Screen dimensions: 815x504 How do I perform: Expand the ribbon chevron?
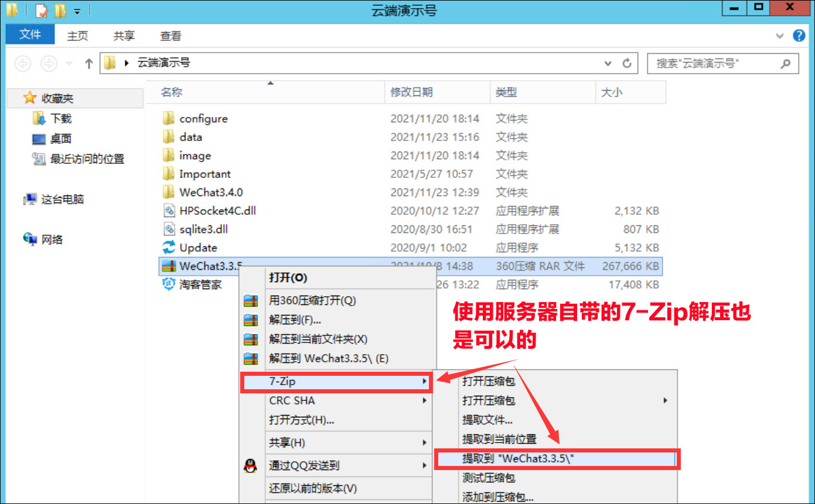point(780,36)
